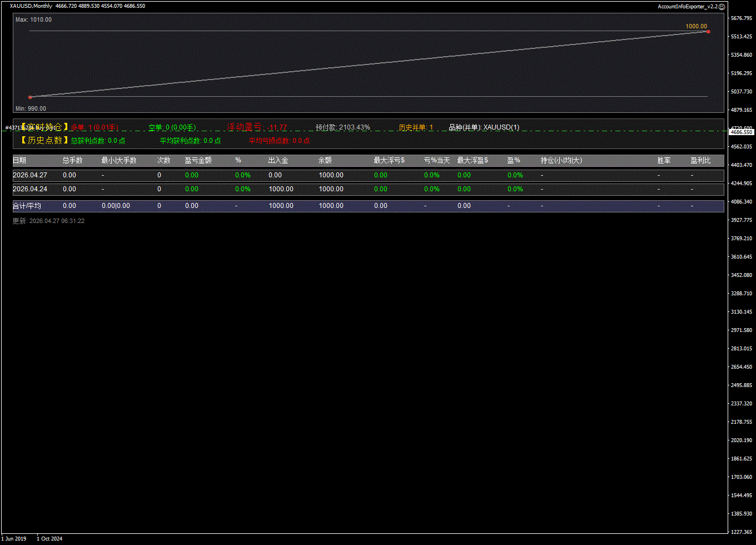The width and height of the screenshot is (756, 545).
Task: Click the 预付款: 2103.43% margin text
Action: tap(342, 127)
